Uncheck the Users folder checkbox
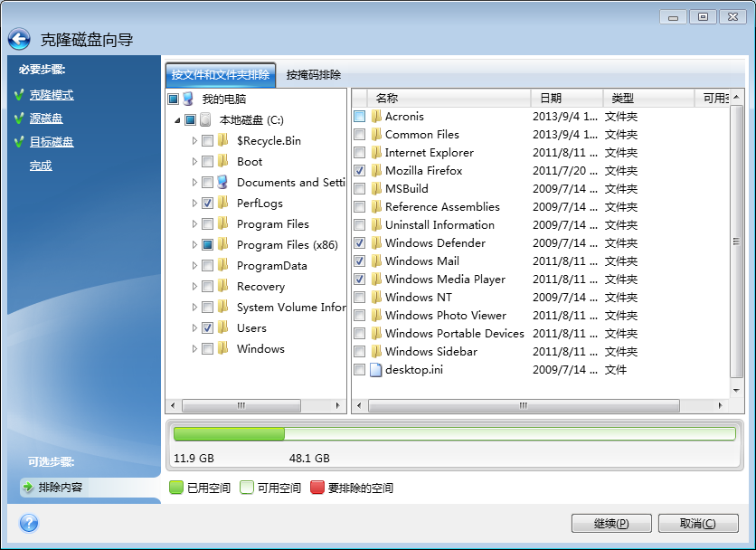Viewport: 756px width, 550px height. tap(207, 327)
